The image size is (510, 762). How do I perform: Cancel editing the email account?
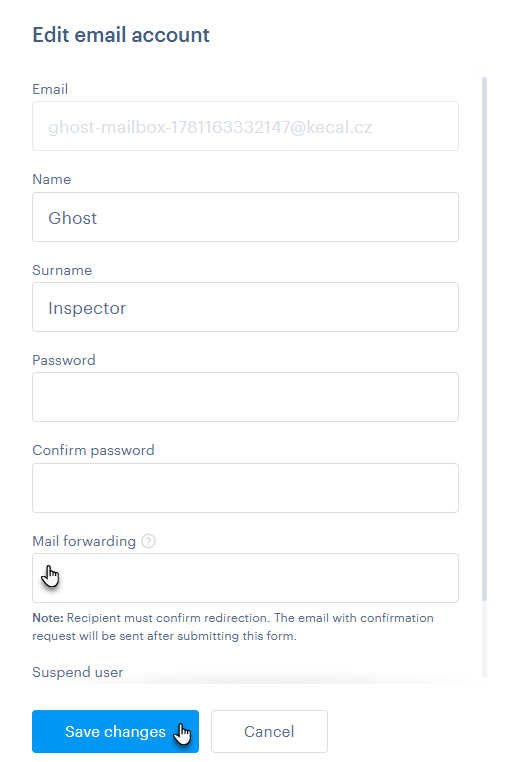tap(269, 731)
